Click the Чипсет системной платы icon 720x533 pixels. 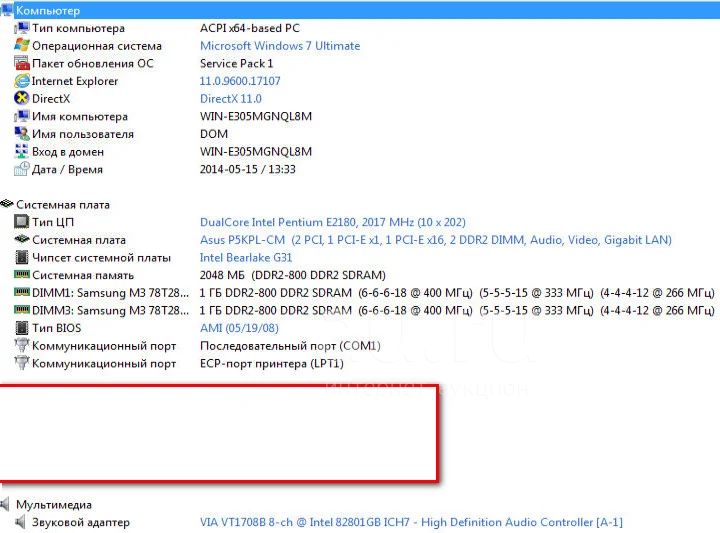[x=22, y=257]
